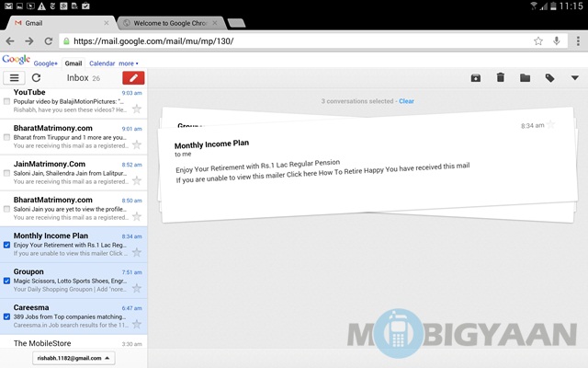588x368 pixels.
Task: Open account switcher rishabh.1182@gmail.com
Action: pyautogui.click(x=73, y=358)
